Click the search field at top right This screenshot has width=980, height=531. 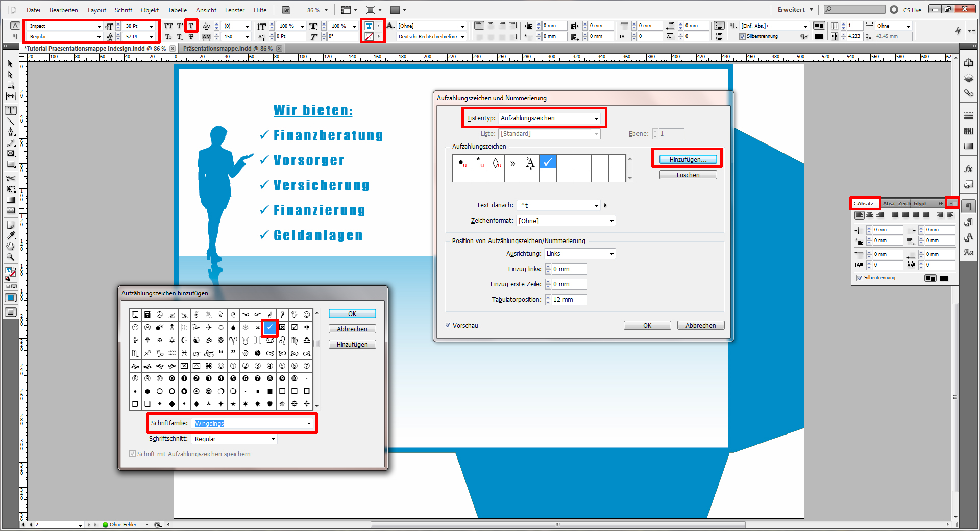[853, 9]
